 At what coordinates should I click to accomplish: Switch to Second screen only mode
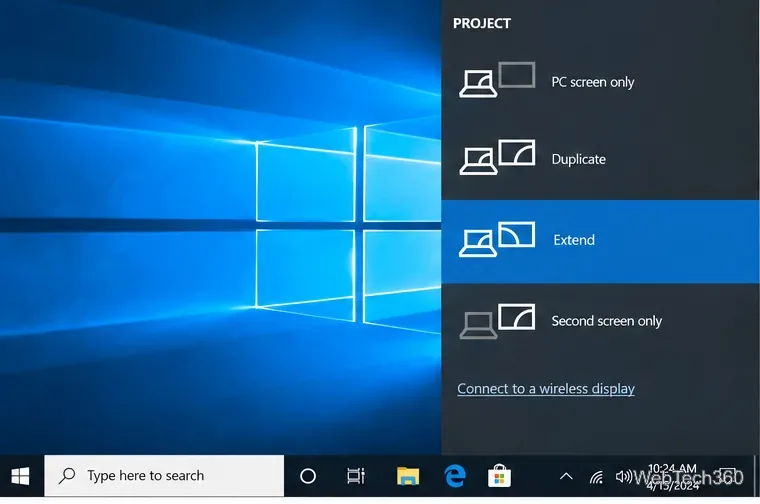(x=600, y=321)
